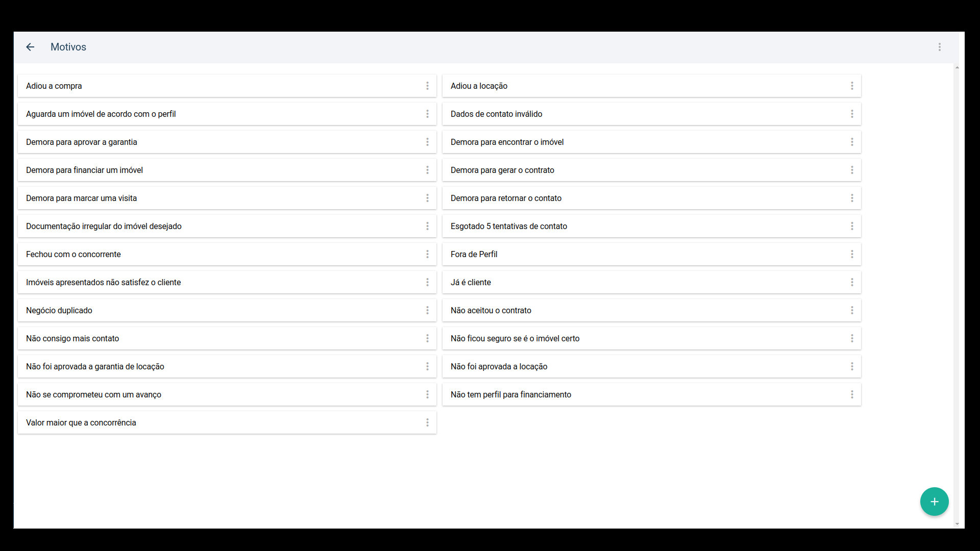This screenshot has width=980, height=551.
Task: Add a new motivo with plus button
Action: tap(934, 502)
